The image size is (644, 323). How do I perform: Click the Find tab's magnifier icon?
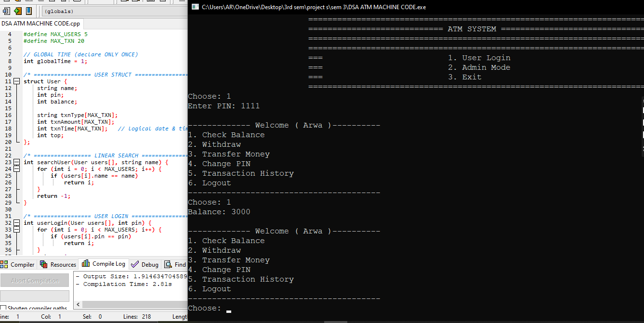click(x=168, y=264)
